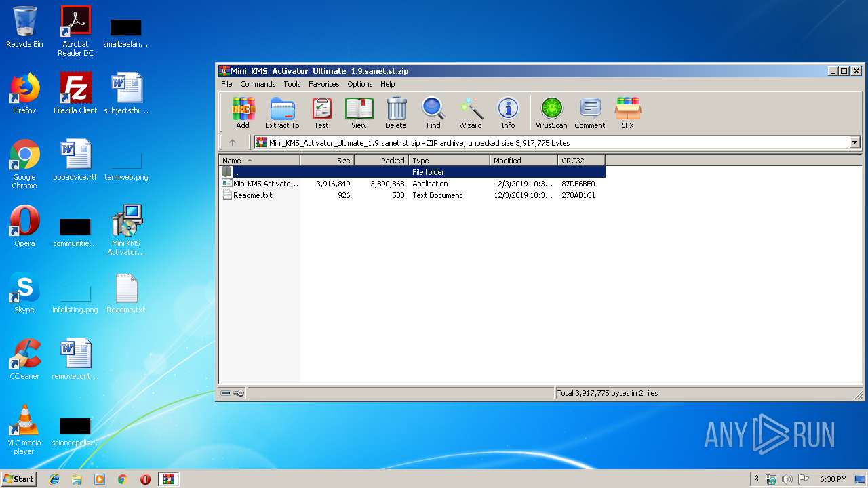
Task: Go up one level with arrow button
Action: [233, 142]
